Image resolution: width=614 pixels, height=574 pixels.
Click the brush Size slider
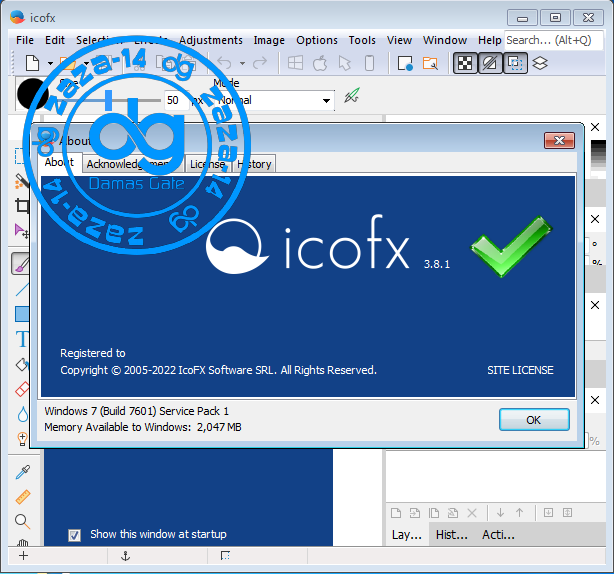(110, 100)
